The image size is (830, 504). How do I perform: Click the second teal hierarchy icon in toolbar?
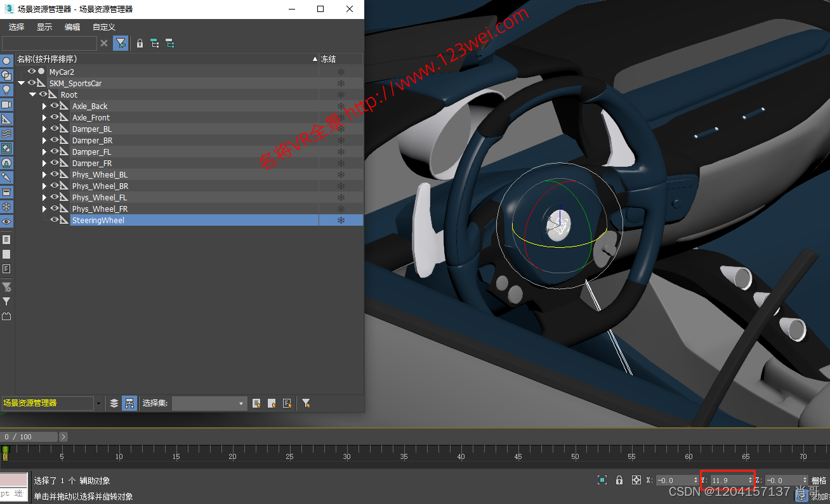coord(170,43)
